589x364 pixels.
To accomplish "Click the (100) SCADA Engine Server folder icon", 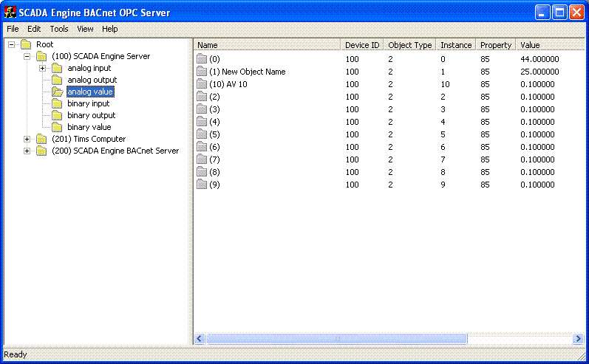I will [x=41, y=57].
